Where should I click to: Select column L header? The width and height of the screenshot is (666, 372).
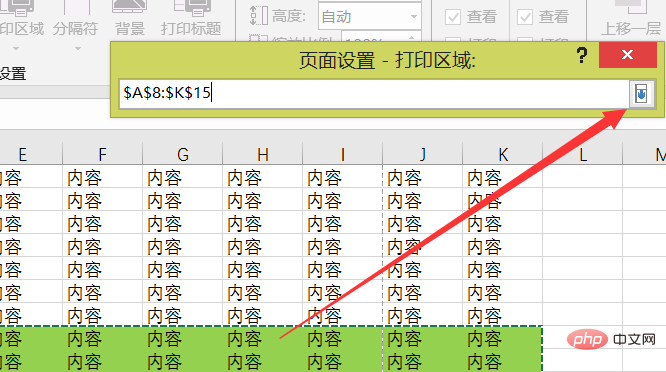583,154
